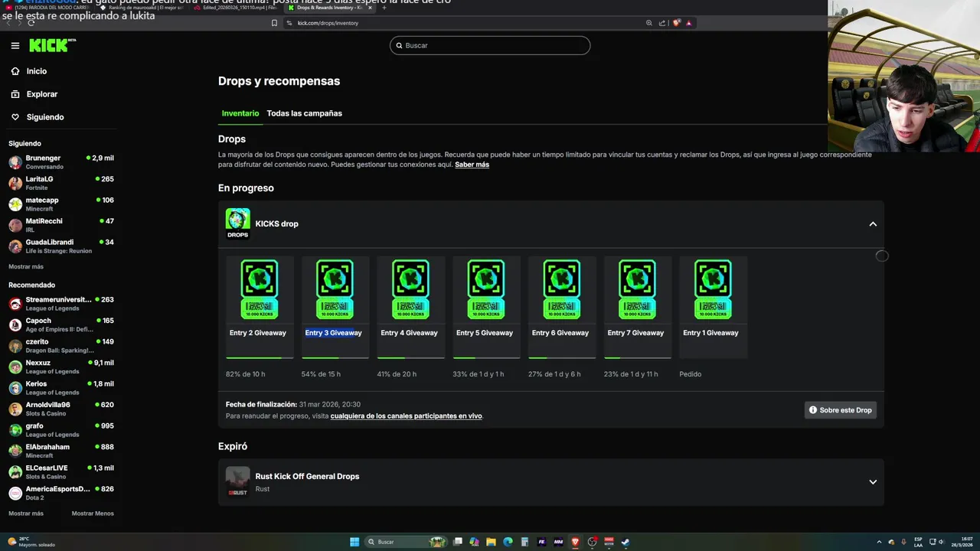Open the Windows Start menu

tap(354, 542)
